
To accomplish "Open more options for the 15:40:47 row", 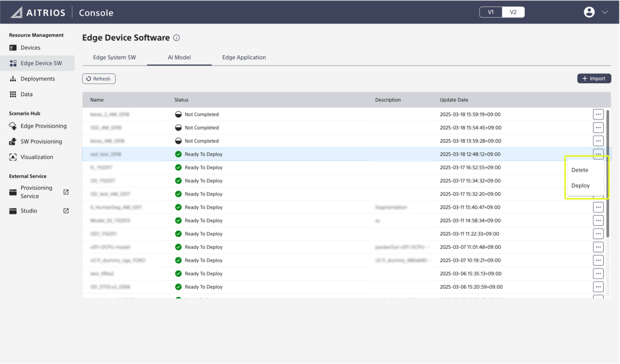I will pos(598,207).
